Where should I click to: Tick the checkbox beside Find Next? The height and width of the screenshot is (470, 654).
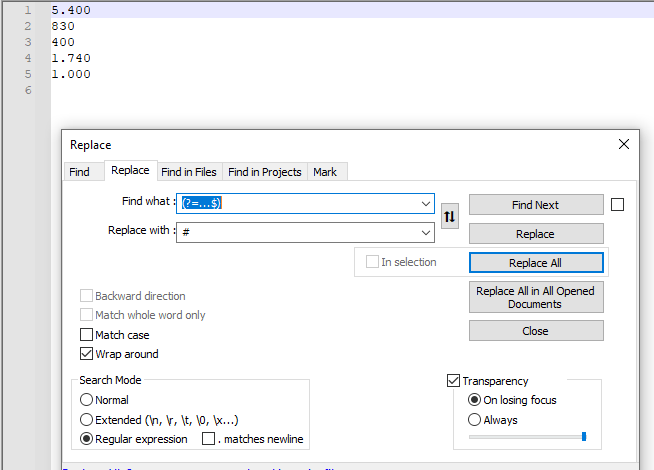(617, 205)
